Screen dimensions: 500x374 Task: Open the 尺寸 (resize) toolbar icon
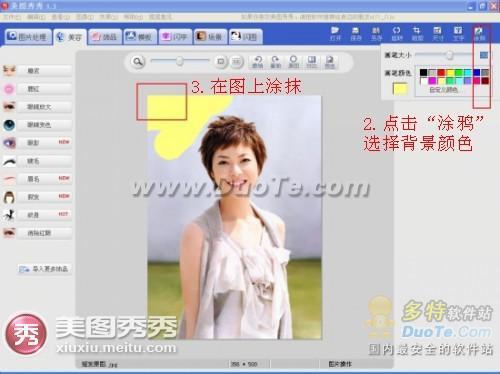pos(437,34)
